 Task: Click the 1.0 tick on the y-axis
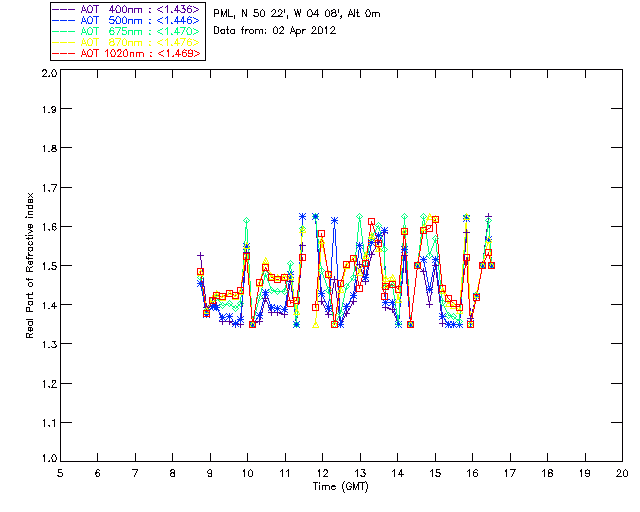point(48,459)
